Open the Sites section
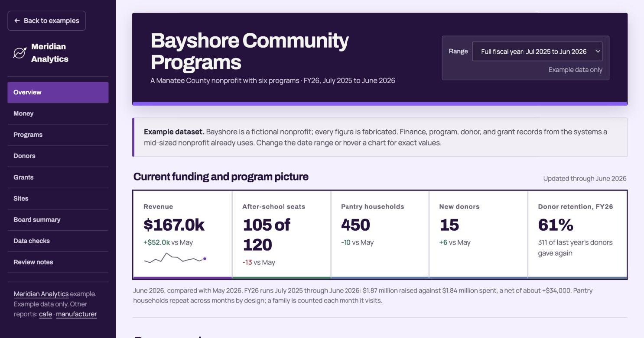644x338 pixels. point(58,198)
